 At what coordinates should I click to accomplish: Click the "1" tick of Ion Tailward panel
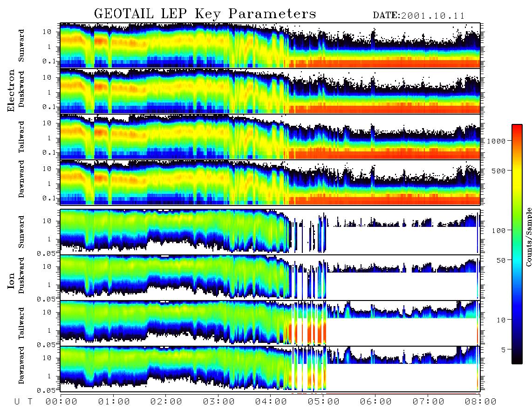pos(49,331)
